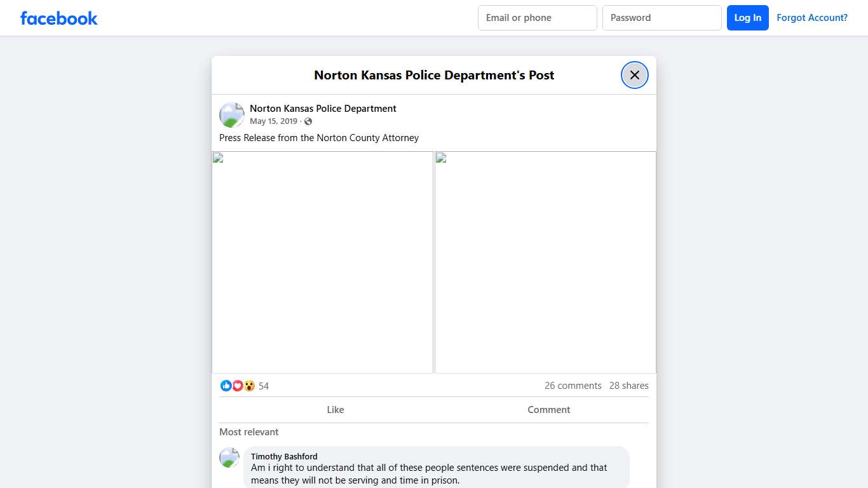The width and height of the screenshot is (868, 488).
Task: Open the May 15, 2019 post timestamp
Action: pyautogui.click(x=274, y=121)
